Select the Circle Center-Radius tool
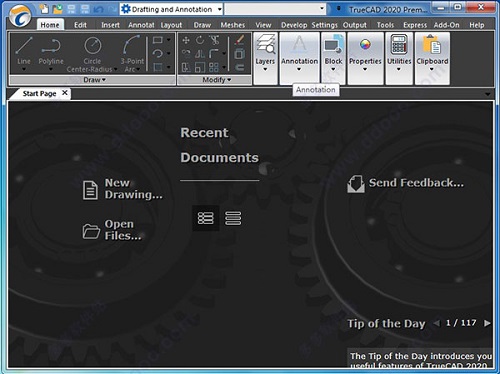This screenshot has height=374, width=500. click(92, 53)
